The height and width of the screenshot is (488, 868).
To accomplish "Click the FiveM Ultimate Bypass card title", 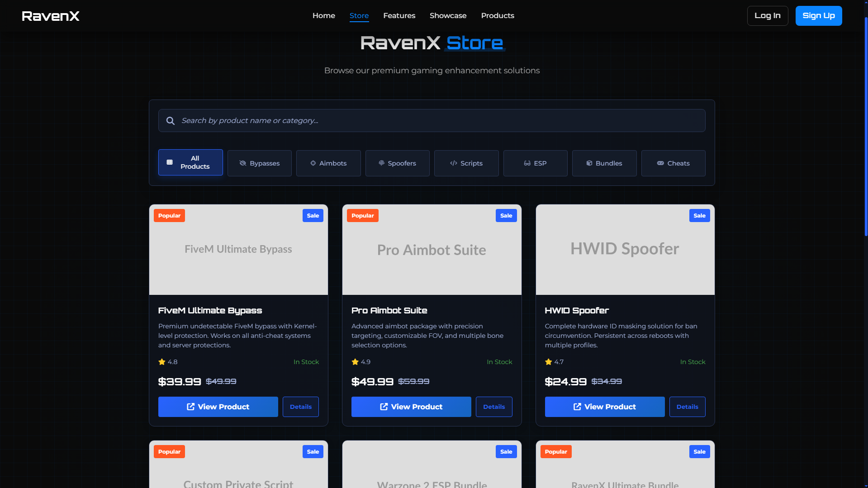I will point(210,311).
